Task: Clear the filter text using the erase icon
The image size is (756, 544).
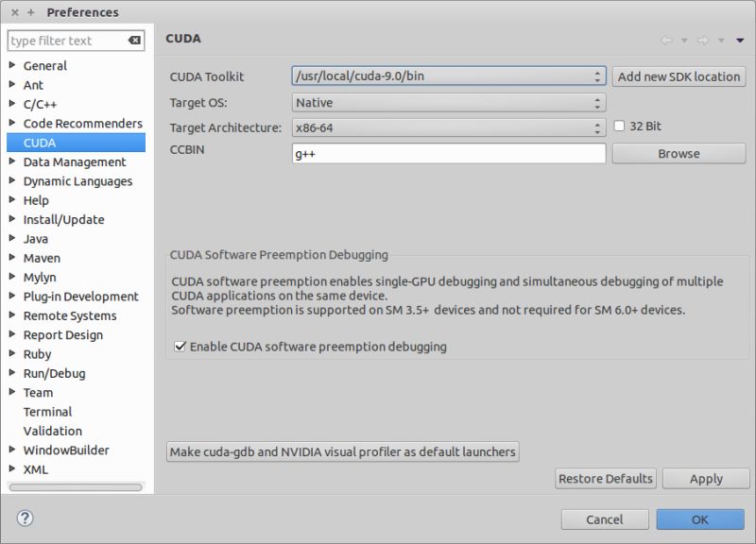Action: (x=134, y=41)
